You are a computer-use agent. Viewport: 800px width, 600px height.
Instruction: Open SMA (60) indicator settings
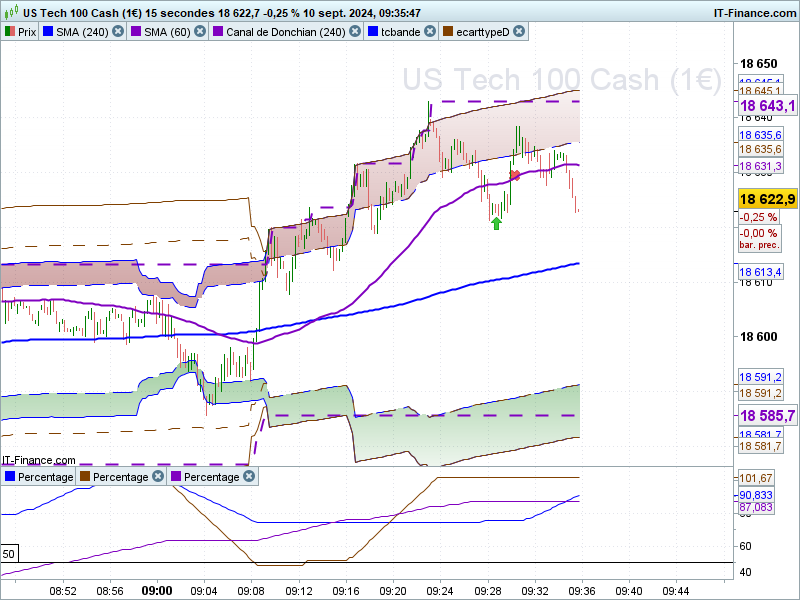click(167, 32)
